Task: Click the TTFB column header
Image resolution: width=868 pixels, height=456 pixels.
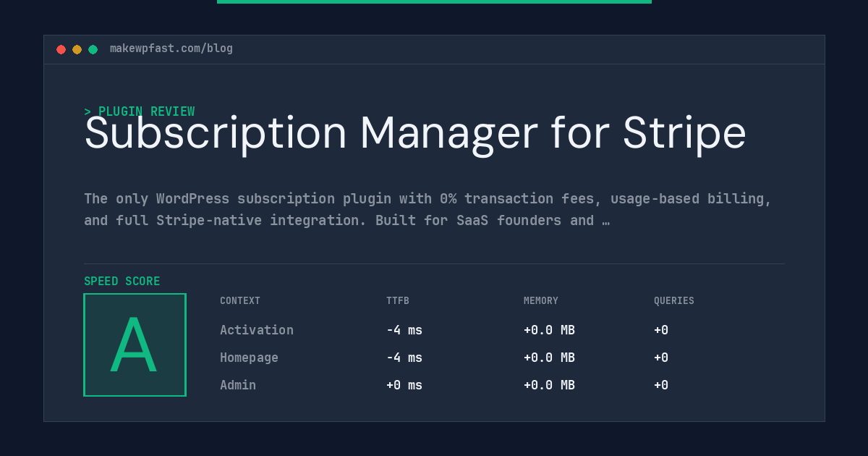Action: coord(398,301)
